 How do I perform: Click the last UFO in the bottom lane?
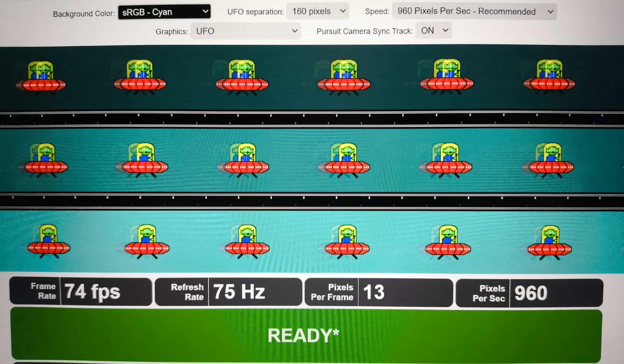point(549,243)
